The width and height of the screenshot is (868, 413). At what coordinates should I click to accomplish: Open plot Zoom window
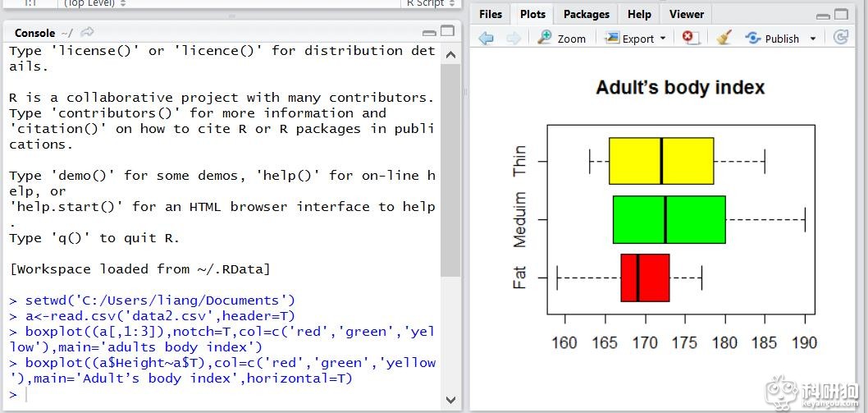(x=561, y=39)
